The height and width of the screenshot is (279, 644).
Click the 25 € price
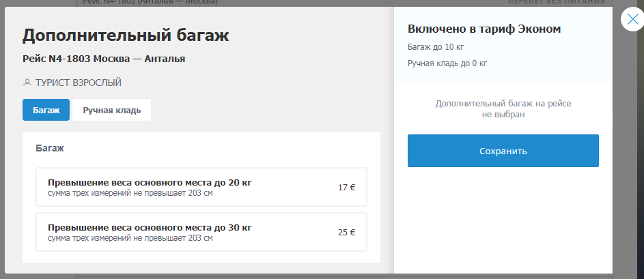pos(346,232)
